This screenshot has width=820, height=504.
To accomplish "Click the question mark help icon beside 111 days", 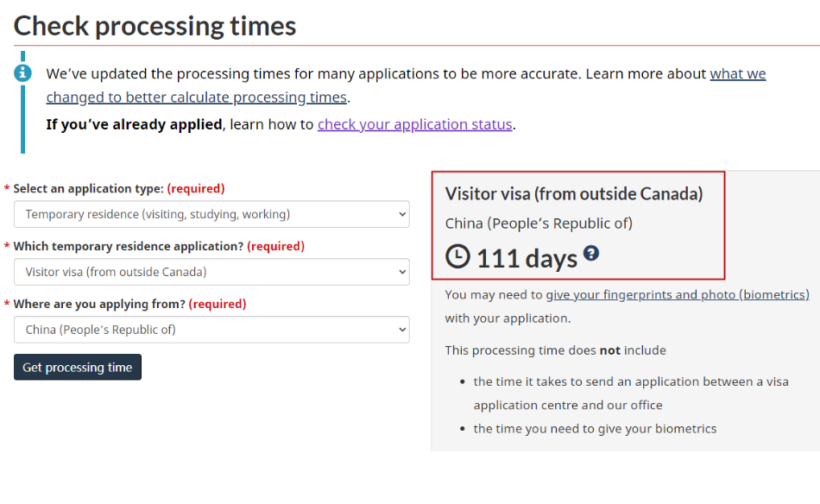I will [591, 253].
